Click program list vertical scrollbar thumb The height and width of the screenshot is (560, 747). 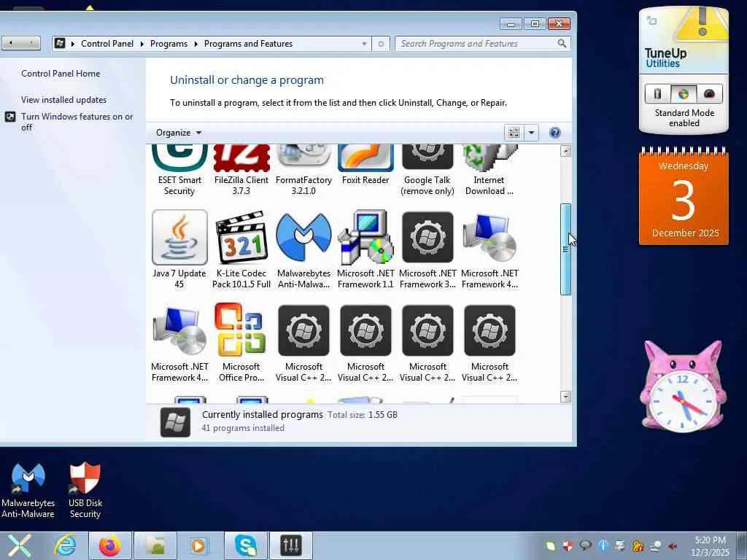click(x=565, y=249)
